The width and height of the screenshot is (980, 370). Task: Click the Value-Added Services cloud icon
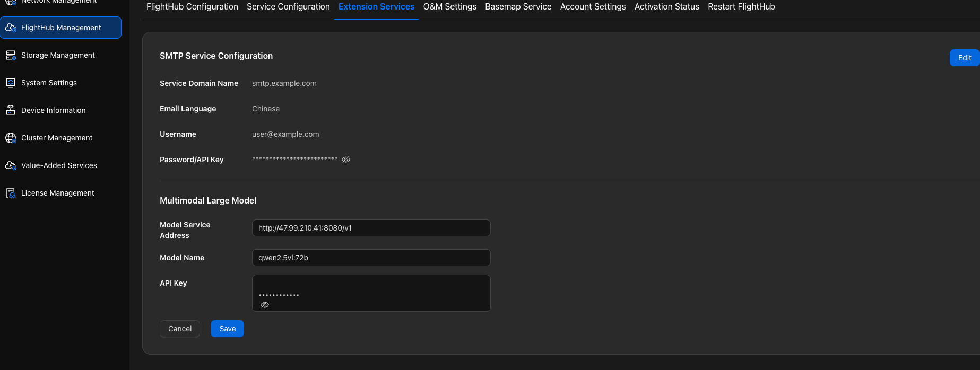coord(11,165)
